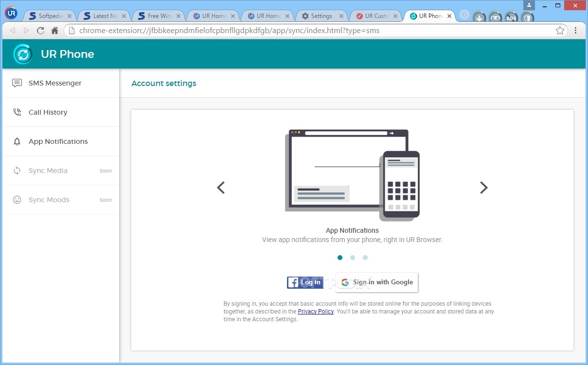
Task: Close the Settings tab
Action: click(341, 16)
